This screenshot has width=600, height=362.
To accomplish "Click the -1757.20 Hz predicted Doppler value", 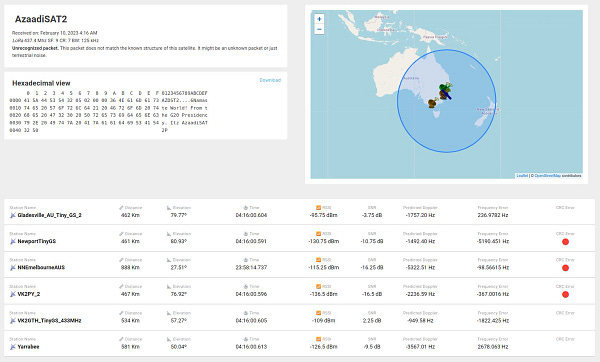I will click(x=420, y=215).
